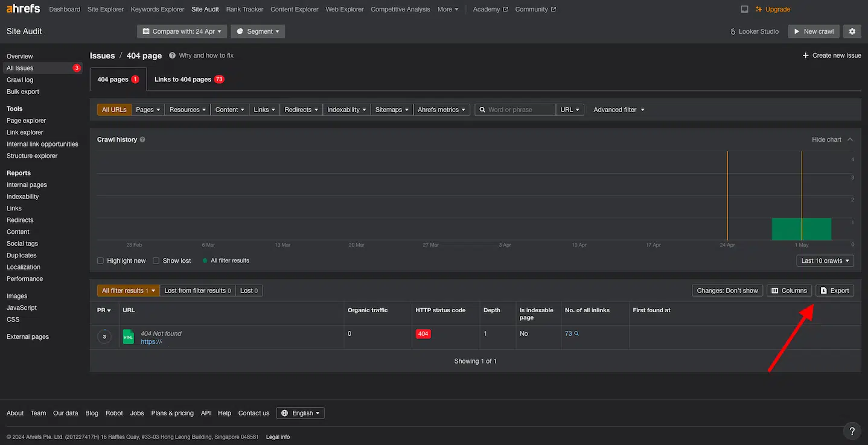The image size is (868, 445).
Task: Click the Ahrefs logo
Action: tap(23, 9)
